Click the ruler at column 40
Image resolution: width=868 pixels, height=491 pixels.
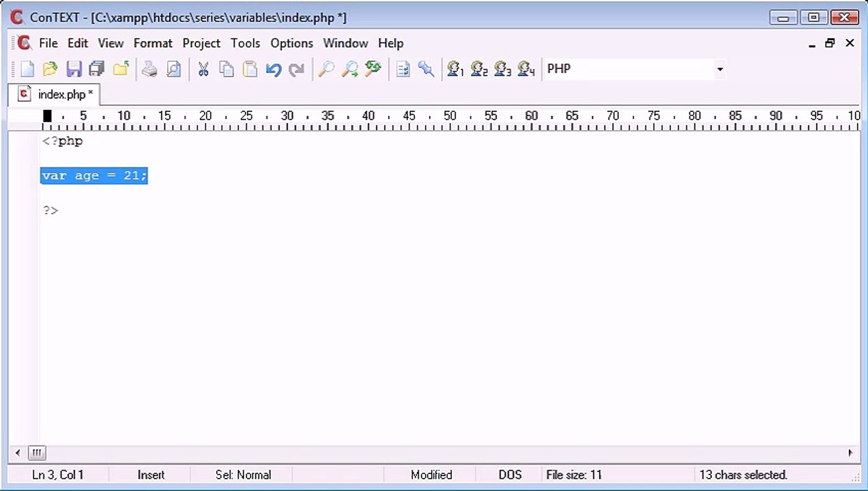point(368,116)
